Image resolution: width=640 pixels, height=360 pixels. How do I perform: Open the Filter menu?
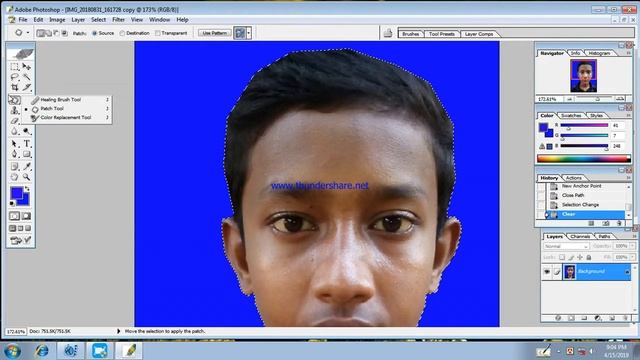point(118,20)
